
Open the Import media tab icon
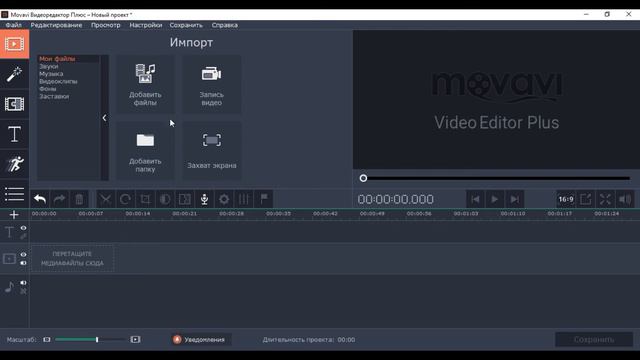(x=14, y=44)
